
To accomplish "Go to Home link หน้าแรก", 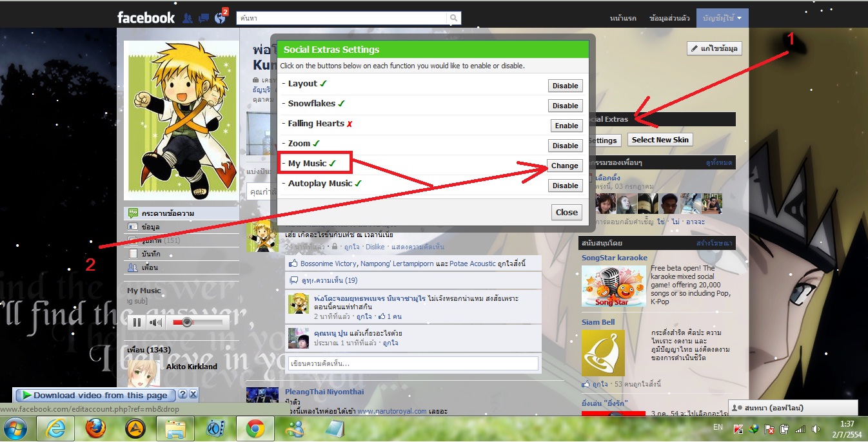I will [624, 18].
